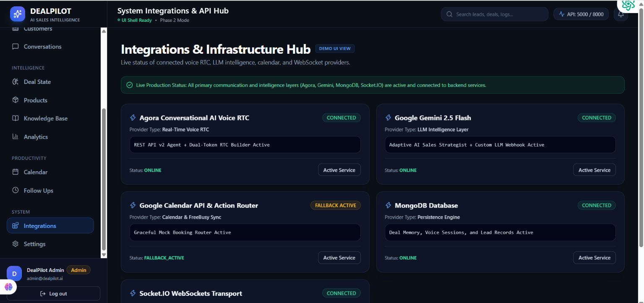This screenshot has width=644, height=303.
Task: Click the main page vertical scrollbar
Action: pyautogui.click(x=641, y=128)
